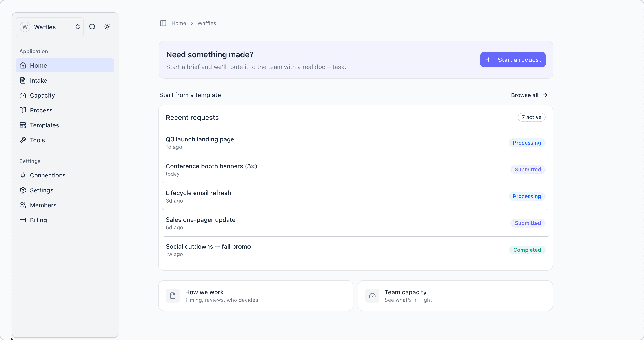Select Templates in the sidebar

point(65,125)
